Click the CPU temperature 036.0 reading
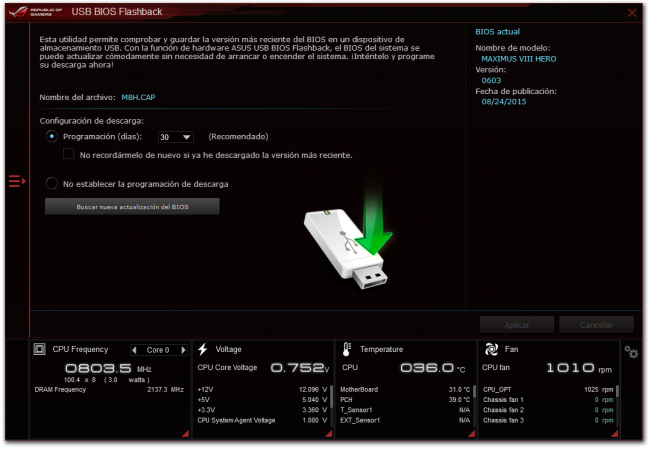Screen dimensions: 650x449 (x=433, y=368)
